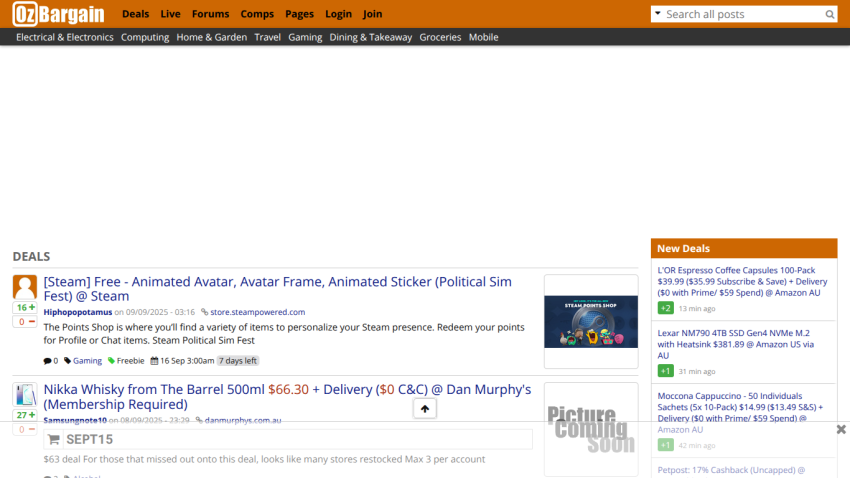Open Hiphopopotamus user profile link
The width and height of the screenshot is (850, 478).
click(78, 312)
